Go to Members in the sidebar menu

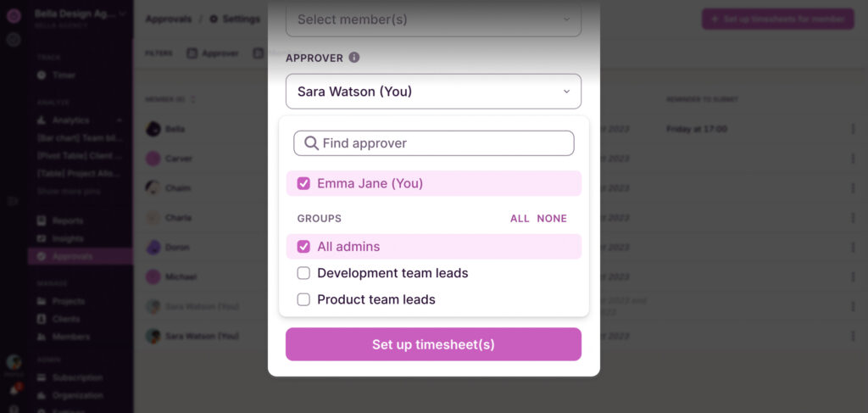pyautogui.click(x=70, y=337)
